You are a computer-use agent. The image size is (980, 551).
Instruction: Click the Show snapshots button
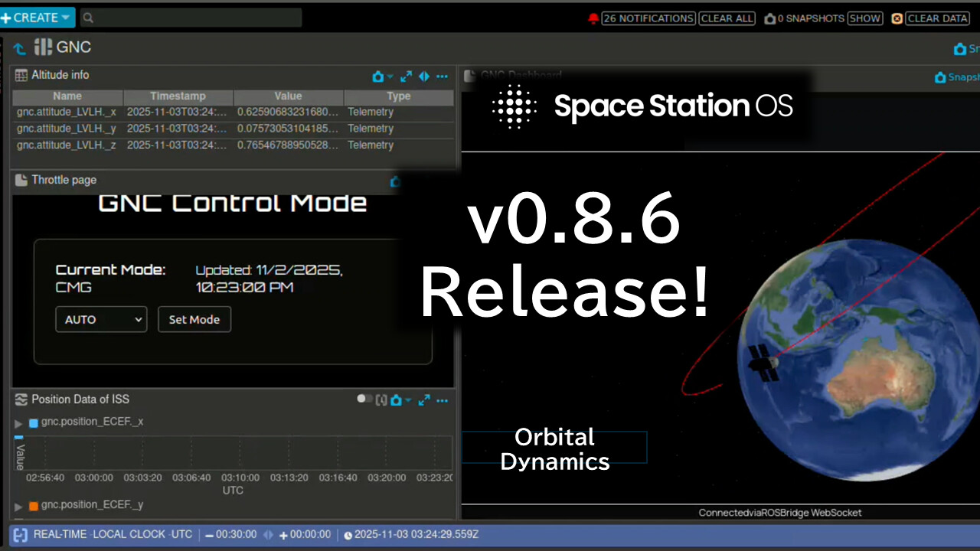[x=865, y=18]
